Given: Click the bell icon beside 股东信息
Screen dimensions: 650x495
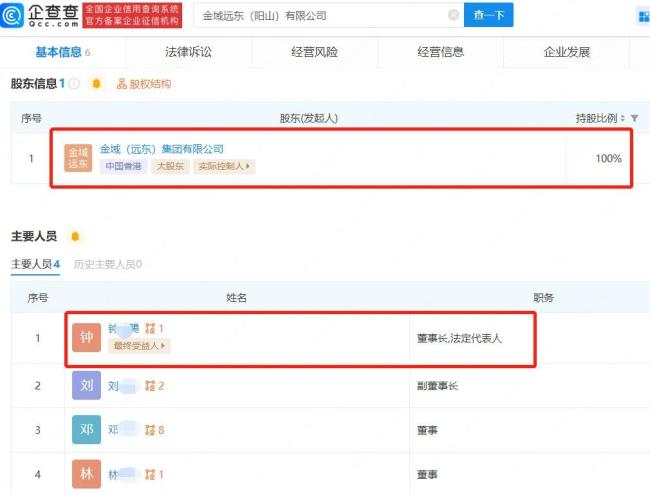Looking at the screenshot, I should (96, 84).
